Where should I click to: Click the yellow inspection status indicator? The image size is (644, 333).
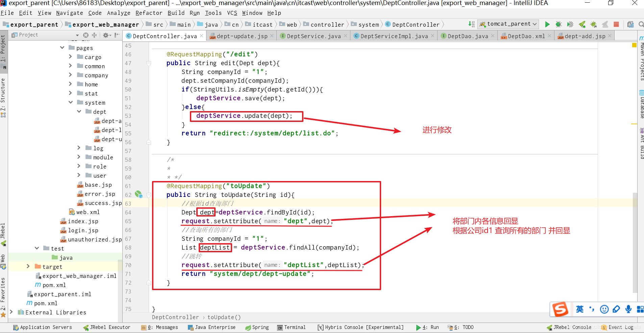point(634,45)
